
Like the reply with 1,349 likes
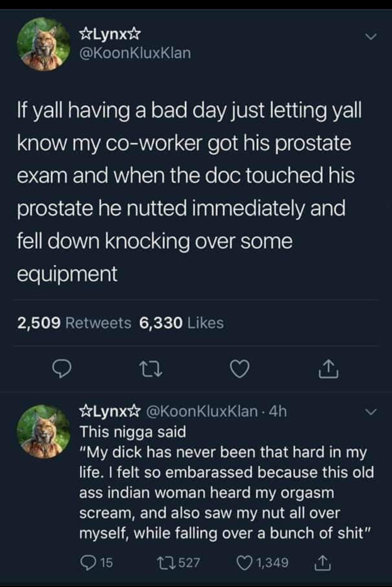point(262,563)
